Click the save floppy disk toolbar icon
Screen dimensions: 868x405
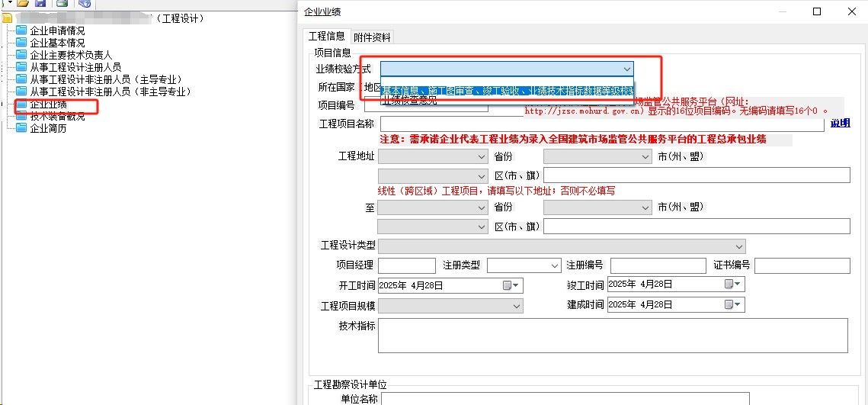tap(40, 4)
